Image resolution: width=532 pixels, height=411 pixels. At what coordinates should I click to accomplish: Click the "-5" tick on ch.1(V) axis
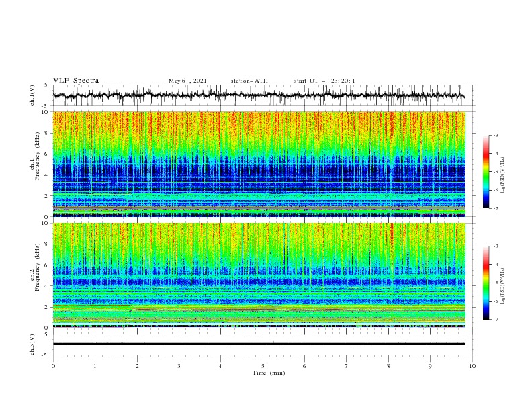pos(45,106)
